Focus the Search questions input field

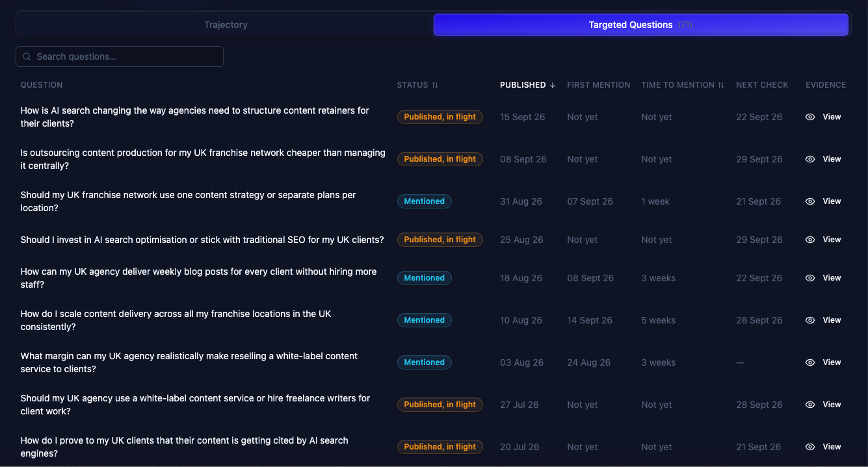(x=120, y=57)
